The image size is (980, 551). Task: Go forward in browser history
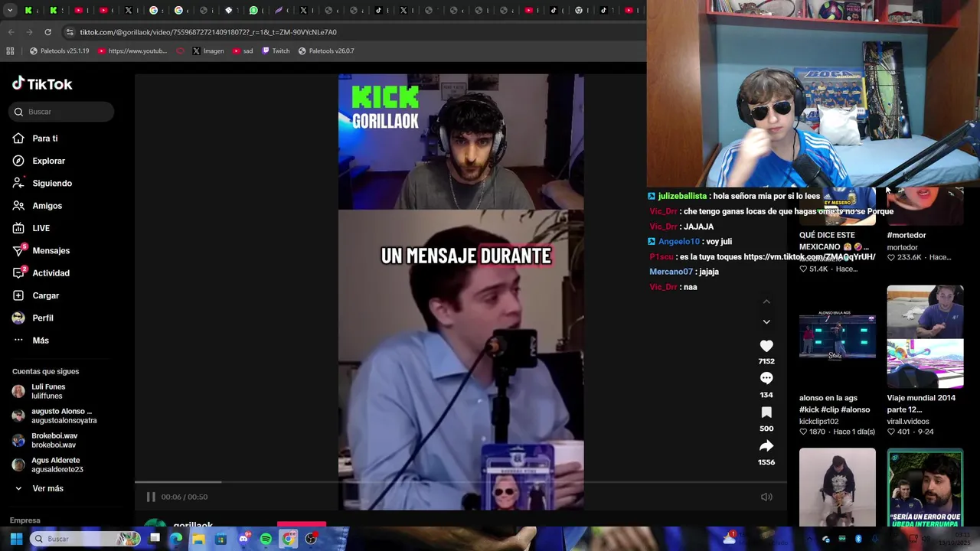[29, 32]
